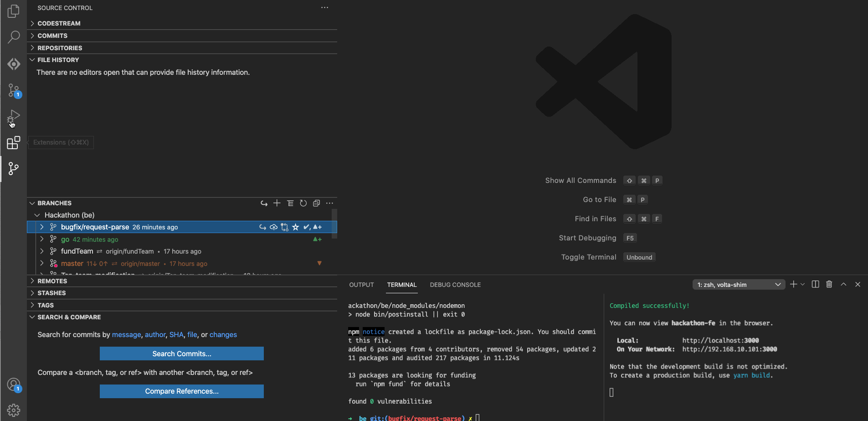Open Branches view more actions ellipsis
This screenshot has height=421, width=868.
tap(329, 203)
